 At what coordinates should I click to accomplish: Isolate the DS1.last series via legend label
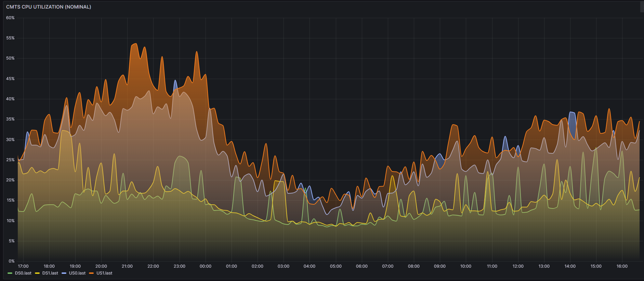click(50, 273)
